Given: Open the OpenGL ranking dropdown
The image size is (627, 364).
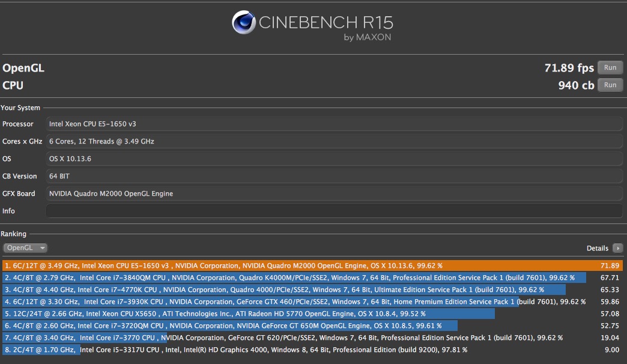Looking at the screenshot, I should click(x=25, y=248).
